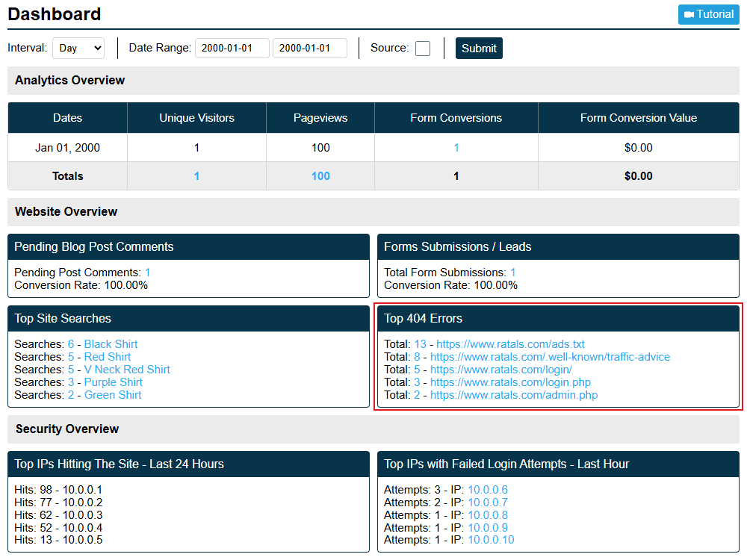Open failed login IP 10.0.0.10 link
Viewport: 747px width, 560px height.
pos(492,540)
